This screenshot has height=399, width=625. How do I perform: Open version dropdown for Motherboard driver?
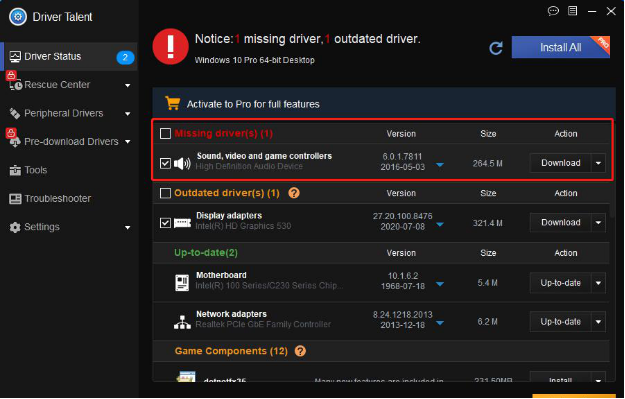tap(440, 284)
